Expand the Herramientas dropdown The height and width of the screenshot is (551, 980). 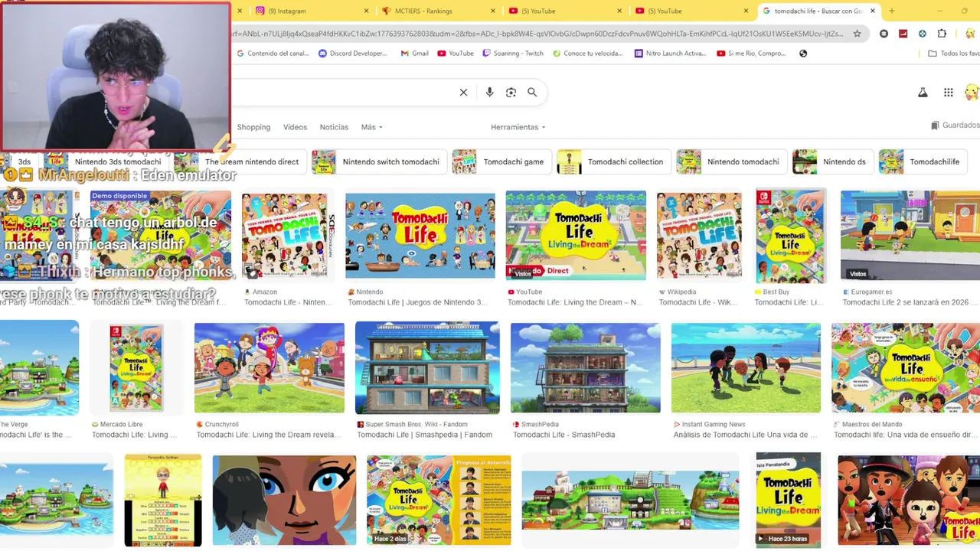(518, 127)
